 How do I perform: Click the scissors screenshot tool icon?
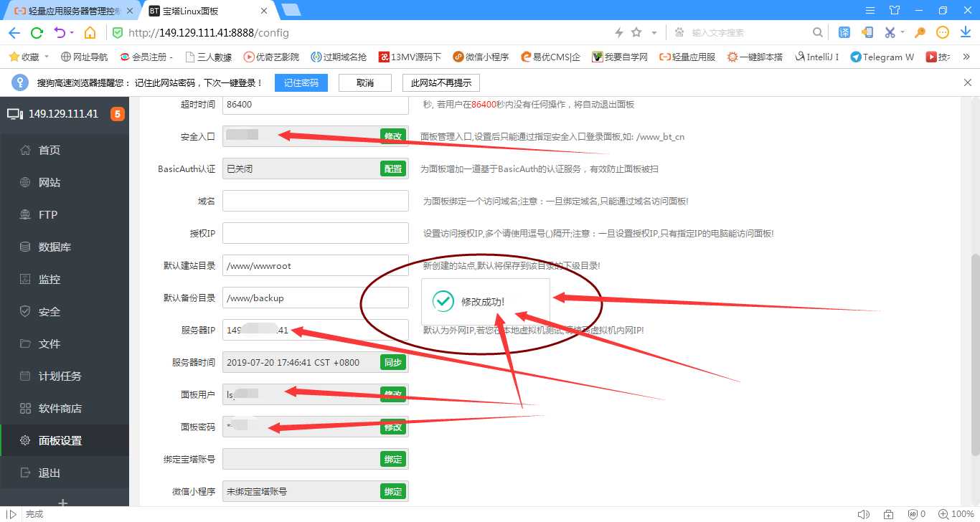click(890, 32)
